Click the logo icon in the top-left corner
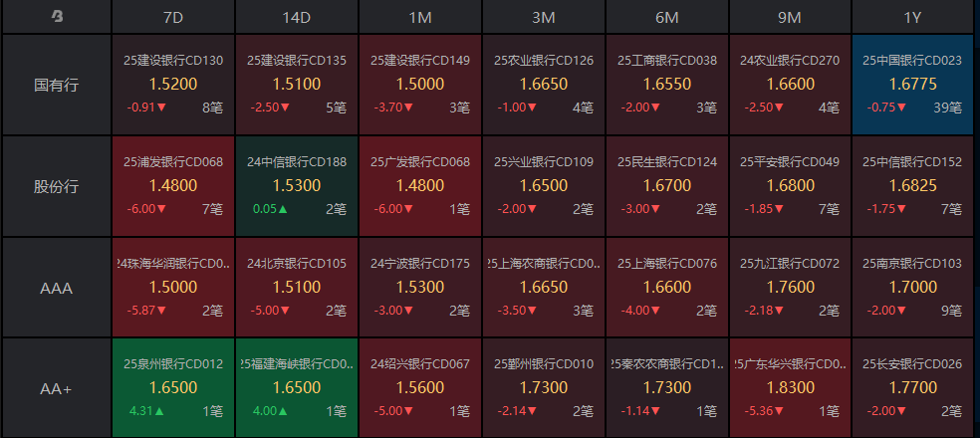The image size is (980, 438). (x=57, y=17)
